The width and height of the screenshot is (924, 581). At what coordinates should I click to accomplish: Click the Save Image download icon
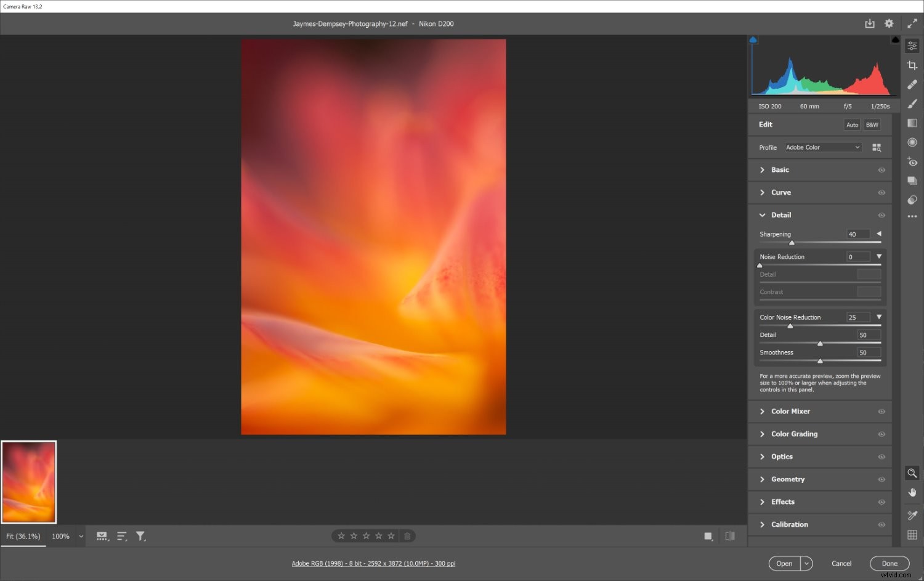pyautogui.click(x=870, y=23)
